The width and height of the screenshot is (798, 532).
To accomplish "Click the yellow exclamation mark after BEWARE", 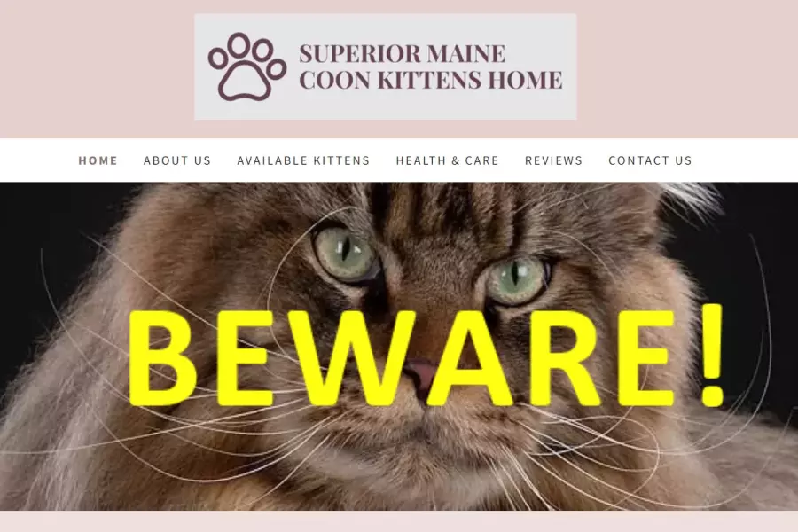I will click(710, 355).
